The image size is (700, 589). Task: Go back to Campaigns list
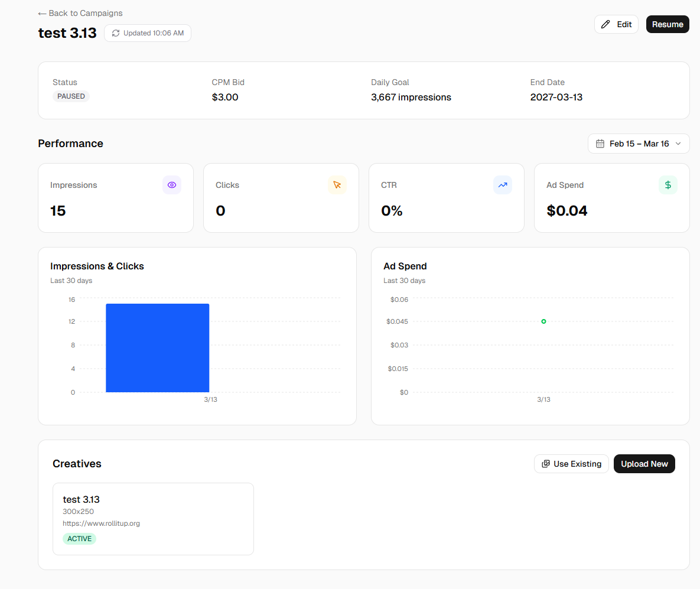pos(80,13)
